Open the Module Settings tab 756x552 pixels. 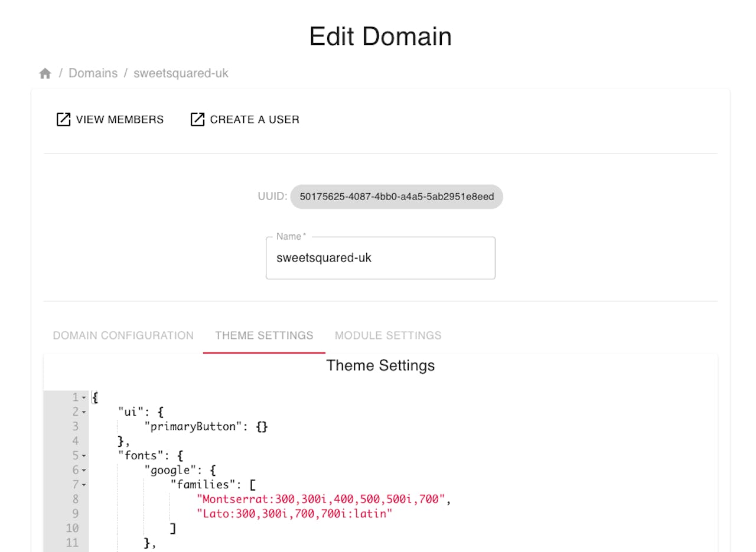tap(388, 335)
